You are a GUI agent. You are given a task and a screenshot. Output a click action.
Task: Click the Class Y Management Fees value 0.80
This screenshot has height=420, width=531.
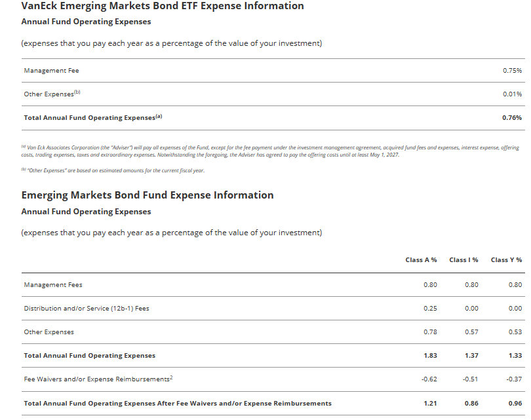(515, 285)
